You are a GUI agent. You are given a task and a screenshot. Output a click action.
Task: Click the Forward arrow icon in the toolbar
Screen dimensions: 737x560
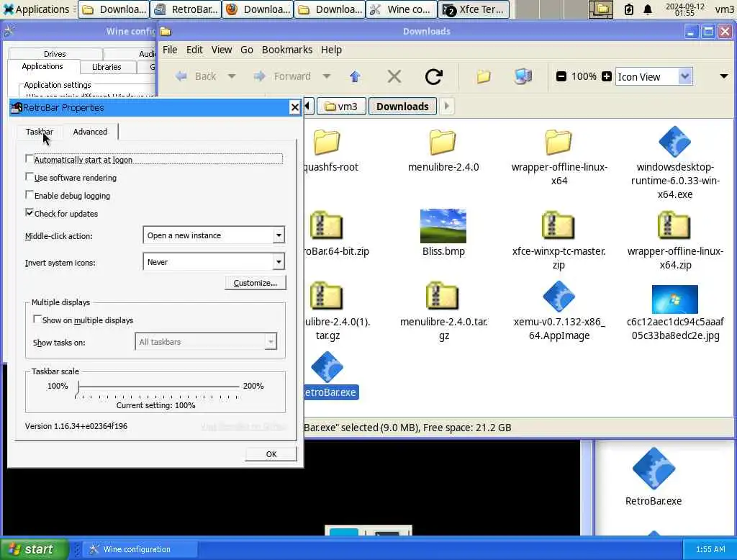click(x=259, y=76)
